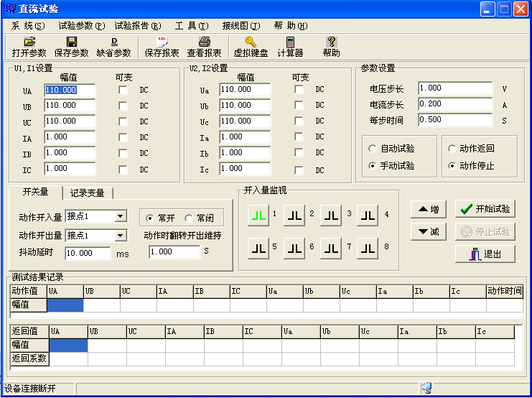Open 试验报告(R) menu
Screen dimensions: 532x398
[x=138, y=26]
